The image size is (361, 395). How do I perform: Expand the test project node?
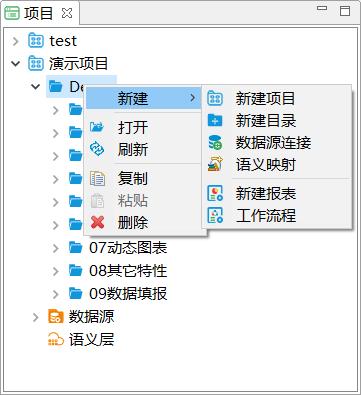click(x=15, y=41)
